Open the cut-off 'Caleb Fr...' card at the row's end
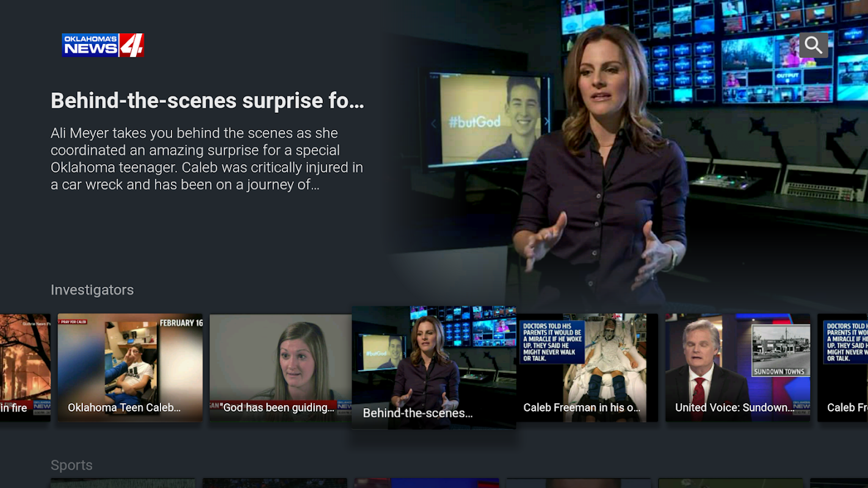868x488 pixels. 842,368
